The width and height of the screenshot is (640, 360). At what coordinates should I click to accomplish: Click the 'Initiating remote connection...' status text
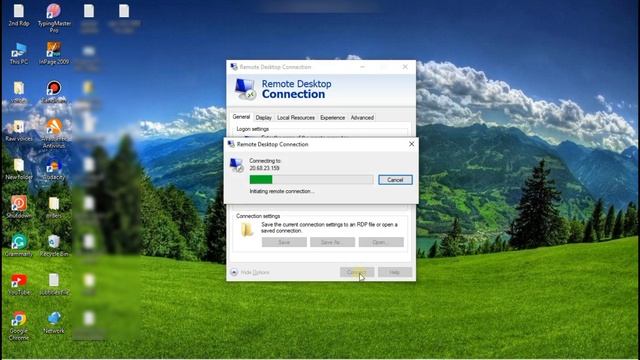[282, 191]
